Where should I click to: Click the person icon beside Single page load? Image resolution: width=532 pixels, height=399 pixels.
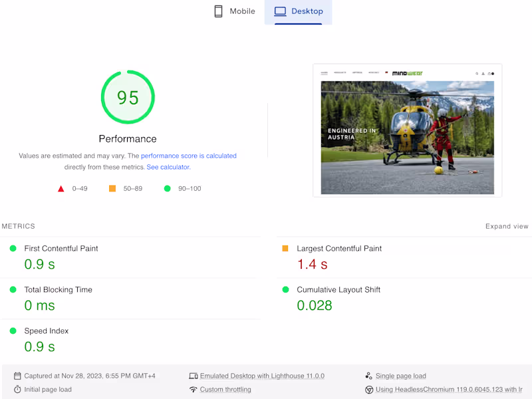369,375
